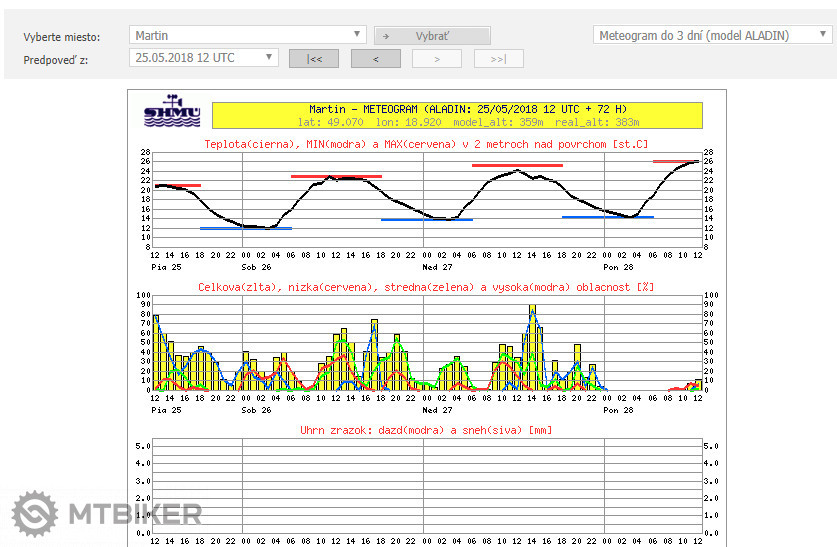
Task: Open the Meteogram do 3 dní model dropdown
Action: [712, 35]
